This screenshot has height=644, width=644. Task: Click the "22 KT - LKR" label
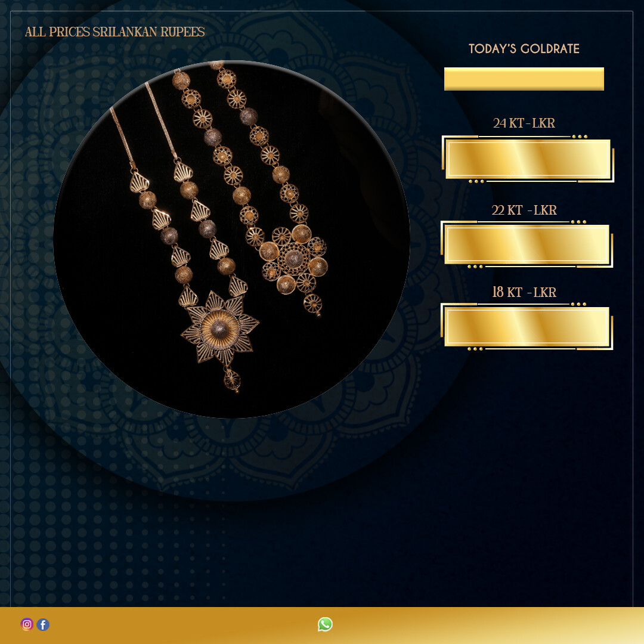pyautogui.click(x=524, y=210)
